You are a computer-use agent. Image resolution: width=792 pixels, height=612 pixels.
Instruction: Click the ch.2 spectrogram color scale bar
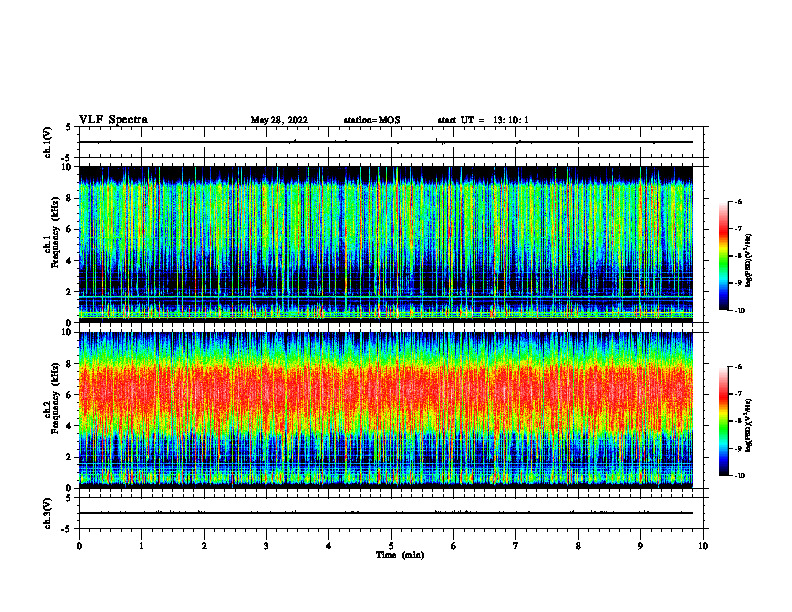click(723, 421)
